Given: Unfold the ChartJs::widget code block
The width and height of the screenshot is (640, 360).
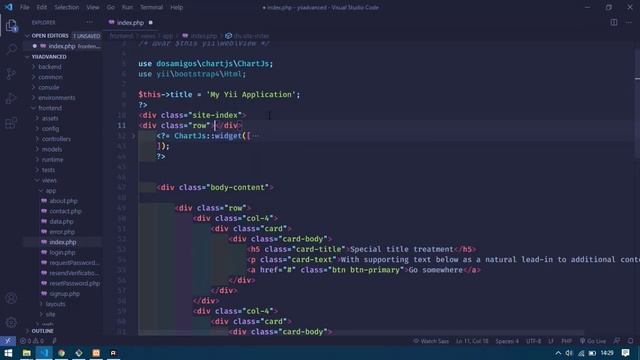Looking at the screenshot, I should 133,136.
